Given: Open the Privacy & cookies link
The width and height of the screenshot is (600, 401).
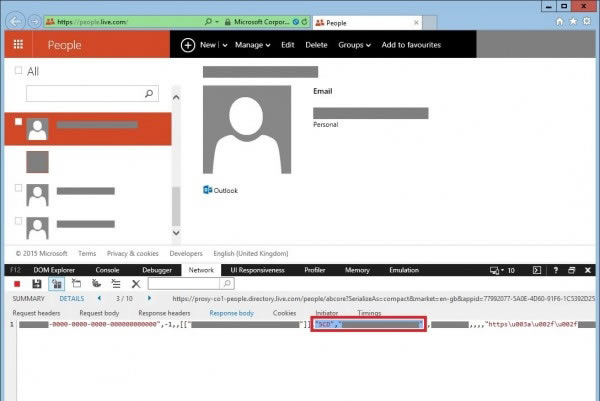Looking at the screenshot, I should tap(133, 254).
